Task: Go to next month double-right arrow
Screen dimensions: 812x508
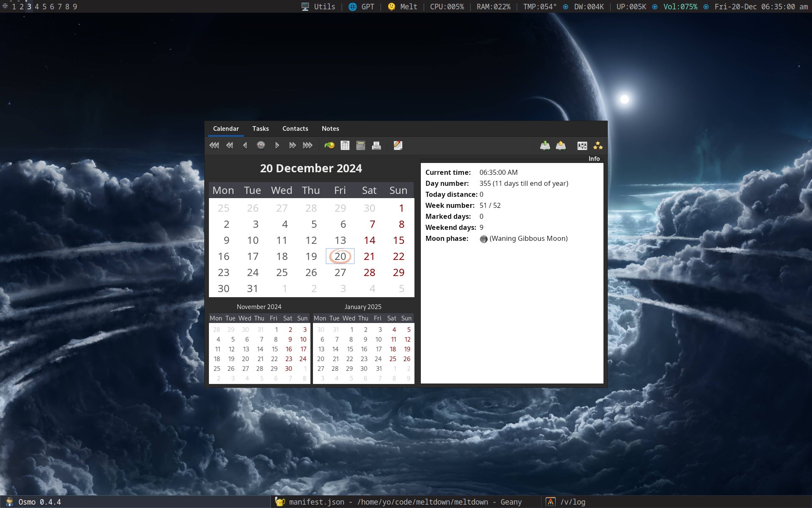Action: pyautogui.click(x=292, y=146)
